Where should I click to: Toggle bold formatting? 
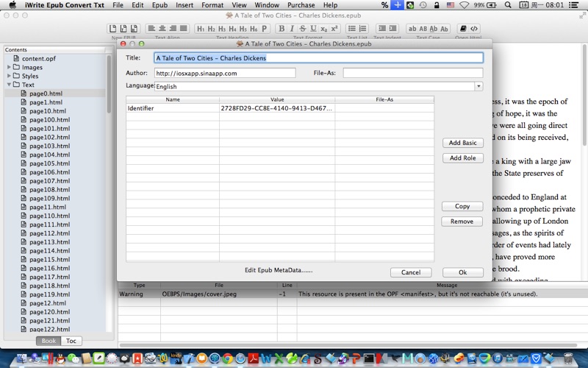pos(282,29)
